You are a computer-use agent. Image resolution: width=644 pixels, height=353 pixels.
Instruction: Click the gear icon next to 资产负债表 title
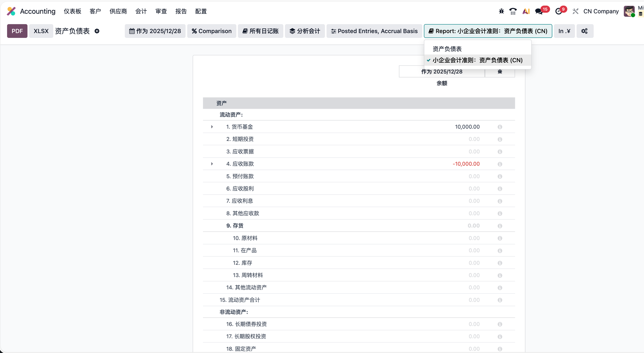(97, 31)
